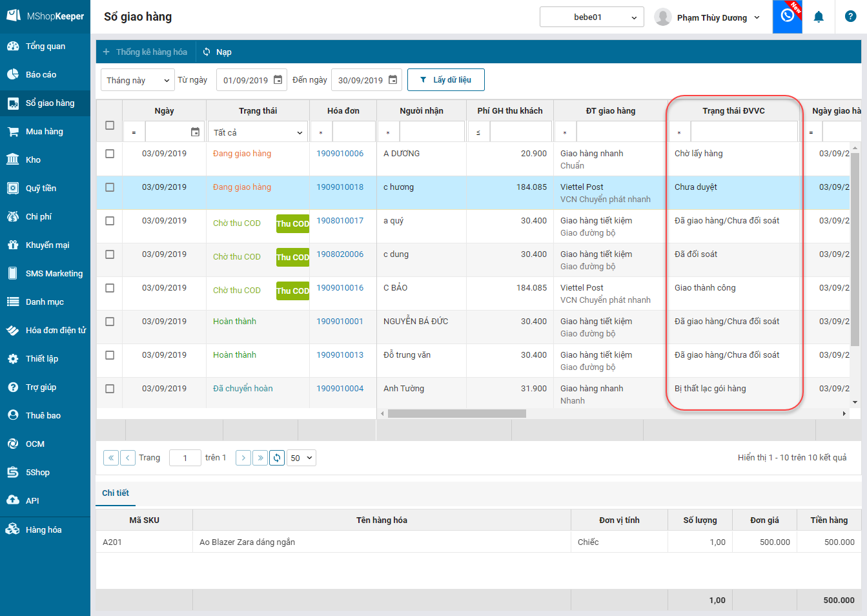Click the phone support icon
This screenshot has height=616, width=867.
(x=787, y=16)
